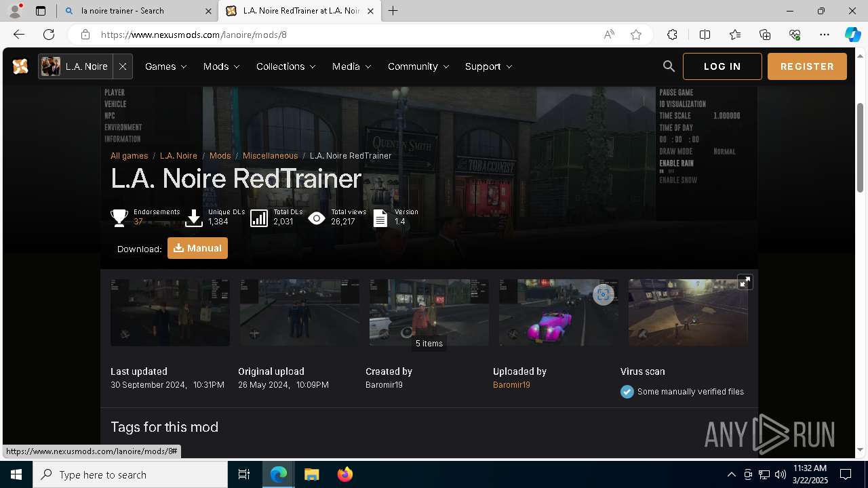Enable Split screen view

point(705,35)
